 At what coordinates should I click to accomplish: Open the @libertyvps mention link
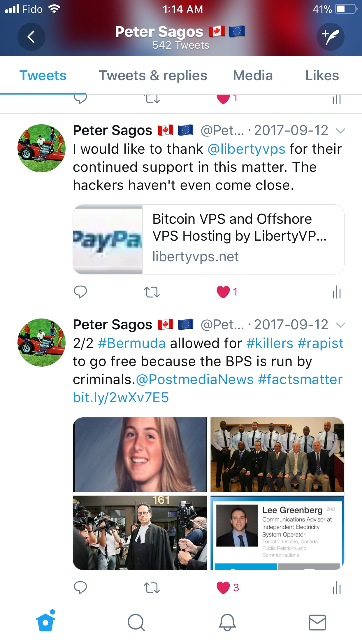tap(246, 149)
